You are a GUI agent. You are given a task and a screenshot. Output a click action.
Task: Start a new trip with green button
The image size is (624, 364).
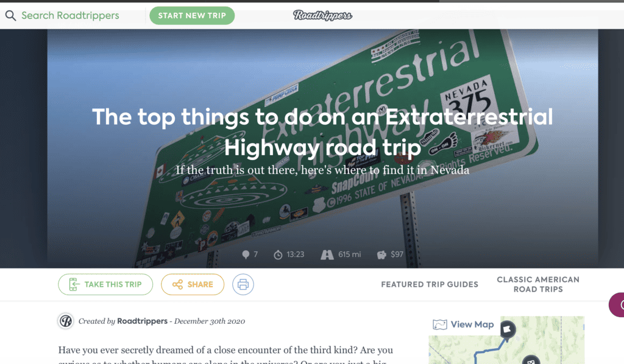click(x=192, y=15)
